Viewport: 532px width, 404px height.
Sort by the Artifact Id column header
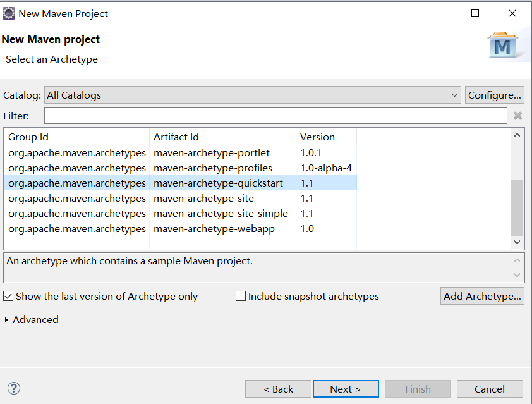(222, 137)
